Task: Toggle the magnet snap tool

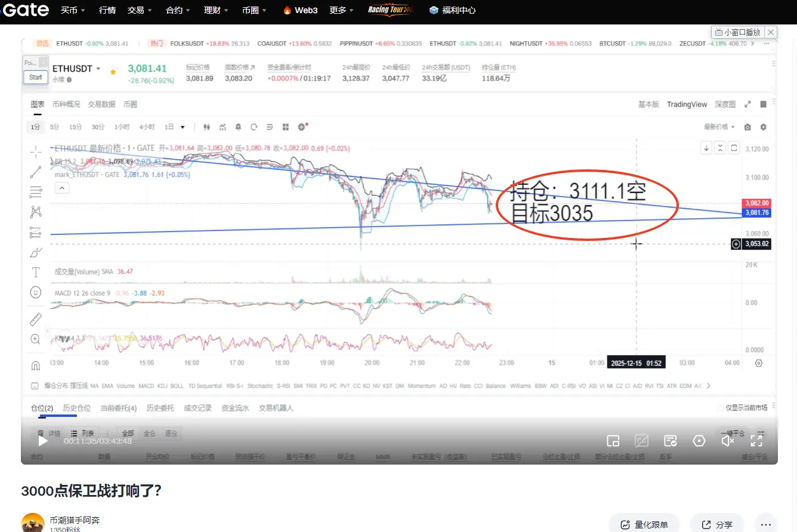Action: coord(36,365)
